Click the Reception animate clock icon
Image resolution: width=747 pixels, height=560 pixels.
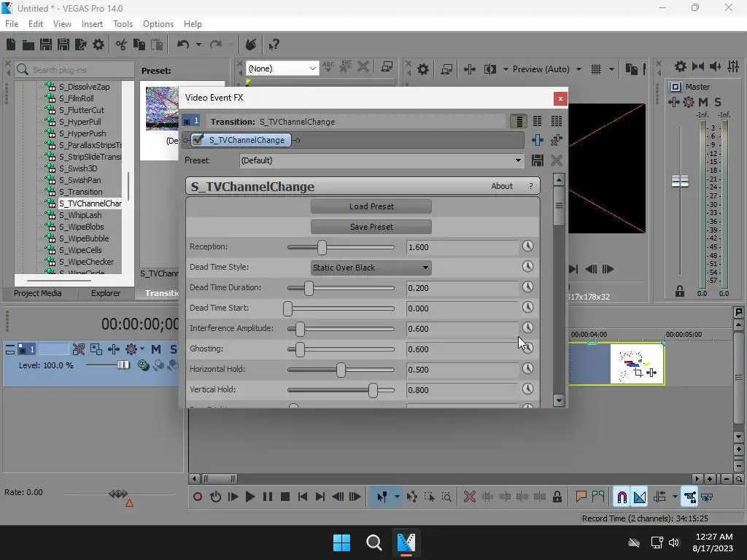[x=527, y=246]
